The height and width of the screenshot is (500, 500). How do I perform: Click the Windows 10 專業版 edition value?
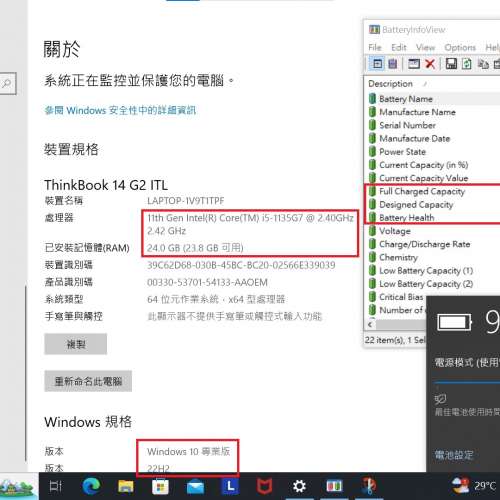click(x=188, y=452)
